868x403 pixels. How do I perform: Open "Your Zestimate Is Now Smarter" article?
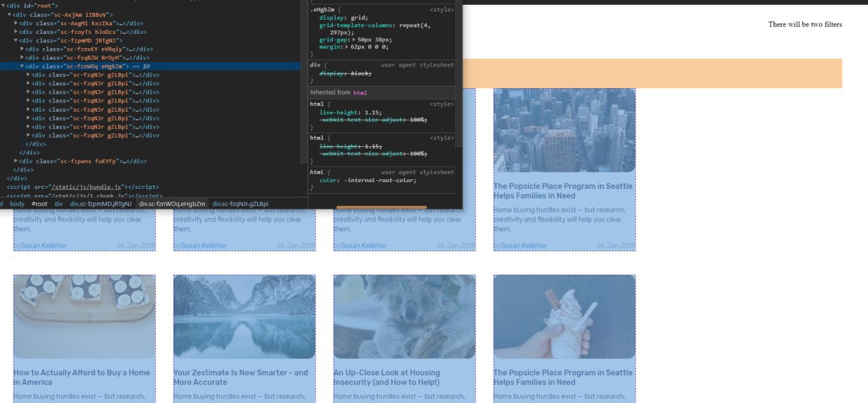241,377
